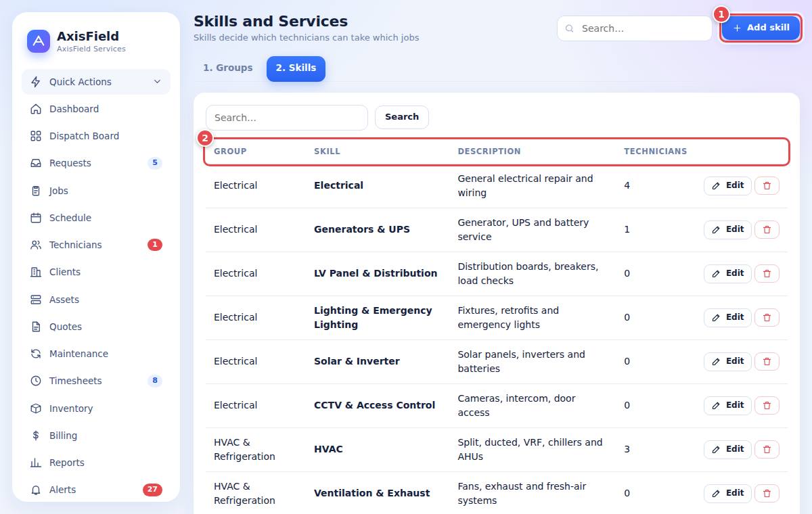Open Quotes from the sidebar
Screen dimensions: 812x514
pyautogui.click(x=96, y=327)
